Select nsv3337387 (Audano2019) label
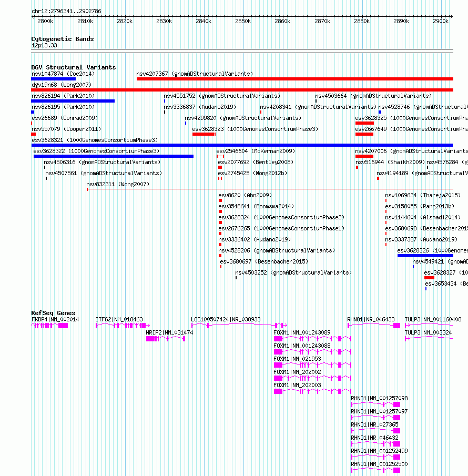Image resolution: width=468 pixels, height=476 pixels. point(421,239)
